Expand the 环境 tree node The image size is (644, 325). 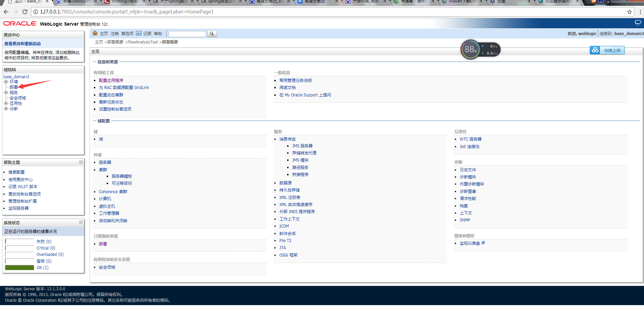[6, 82]
